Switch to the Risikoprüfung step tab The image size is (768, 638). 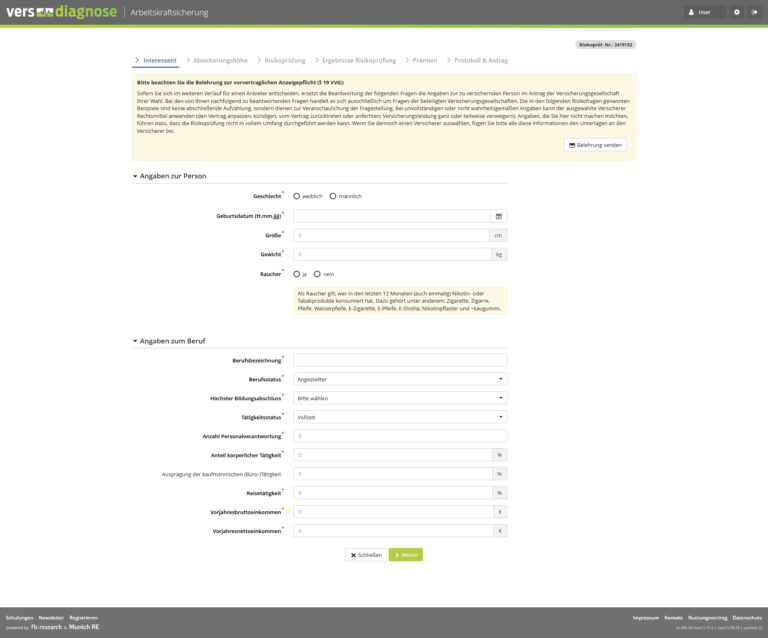[284, 60]
